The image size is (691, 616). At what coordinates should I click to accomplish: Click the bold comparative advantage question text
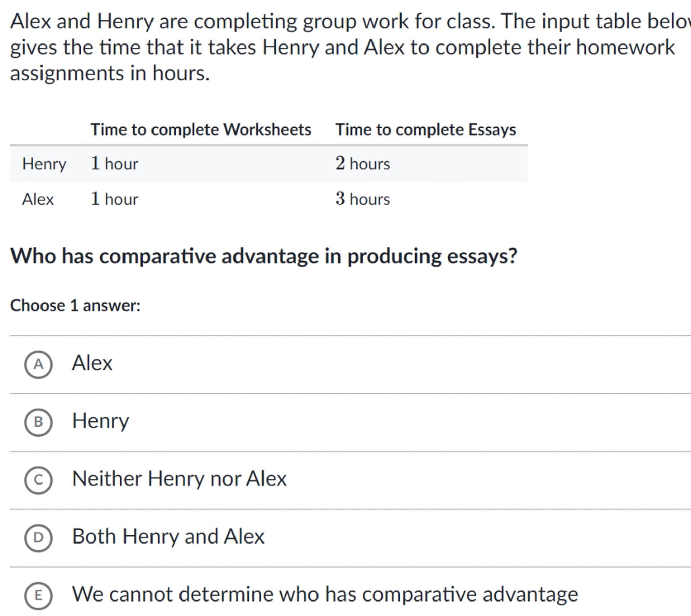264,256
